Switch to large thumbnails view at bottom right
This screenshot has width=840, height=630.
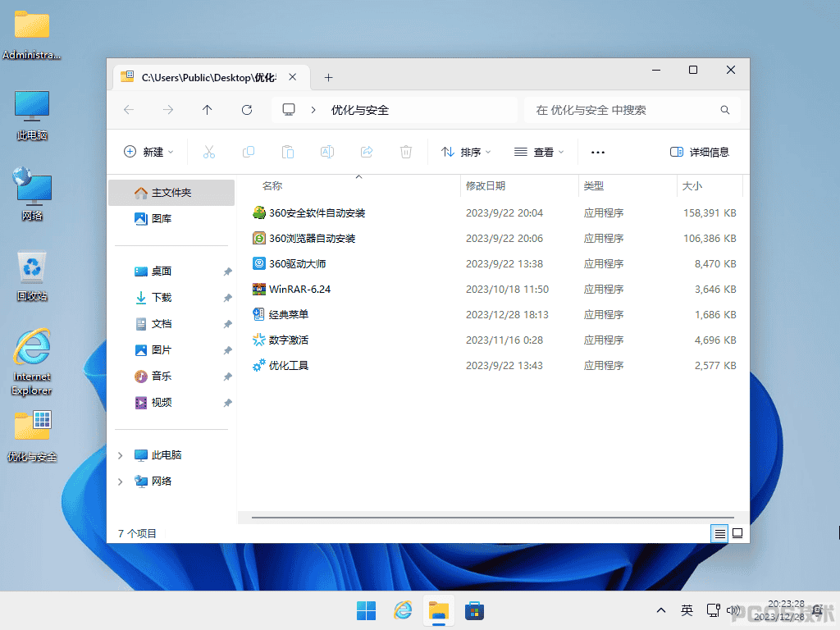pyautogui.click(x=737, y=533)
